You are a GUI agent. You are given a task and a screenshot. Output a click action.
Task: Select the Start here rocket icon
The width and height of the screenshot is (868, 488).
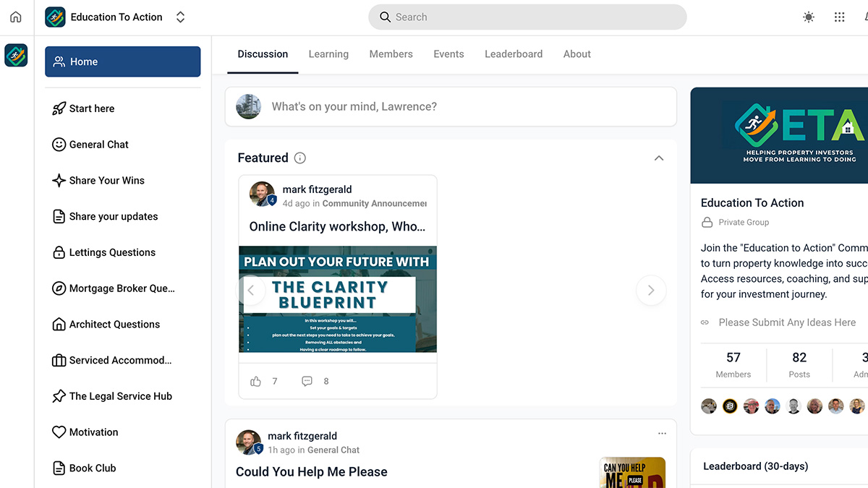(x=59, y=108)
